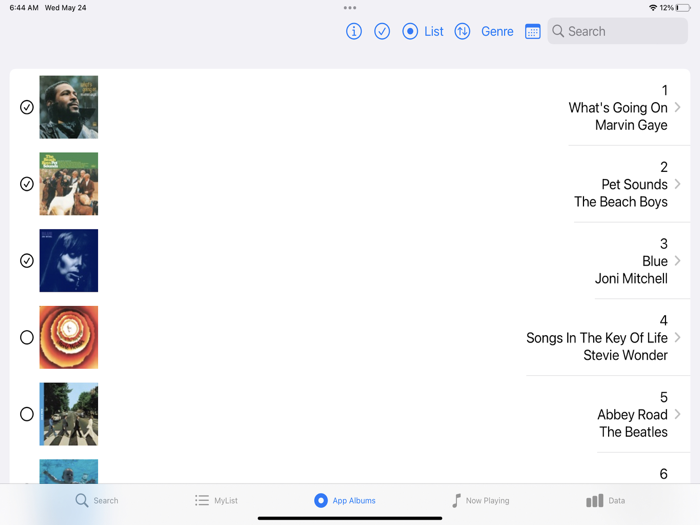This screenshot has height=525, width=700.
Task: Tap the home indicator bar
Action: click(x=350, y=518)
